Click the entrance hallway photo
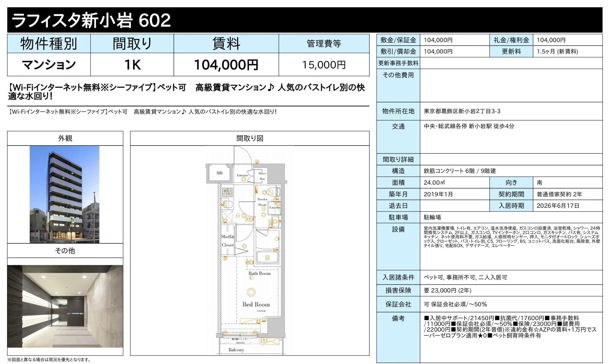Screen dimensions: 610x364 click(x=65, y=306)
